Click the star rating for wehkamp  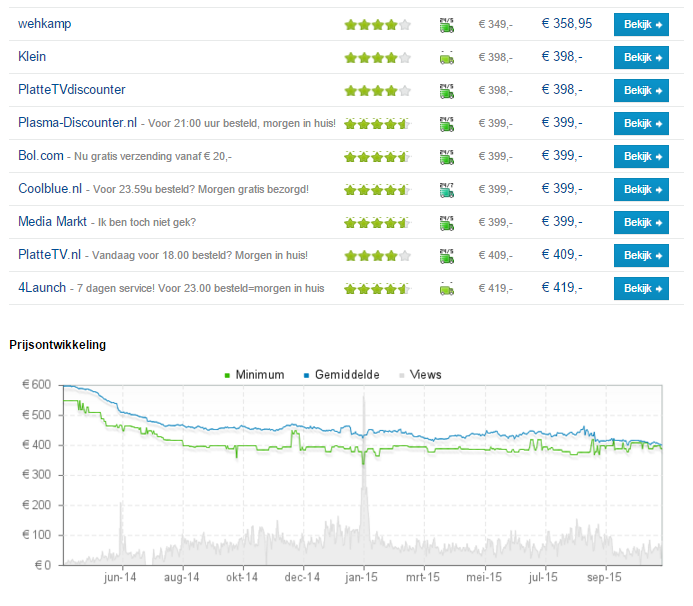pos(377,25)
